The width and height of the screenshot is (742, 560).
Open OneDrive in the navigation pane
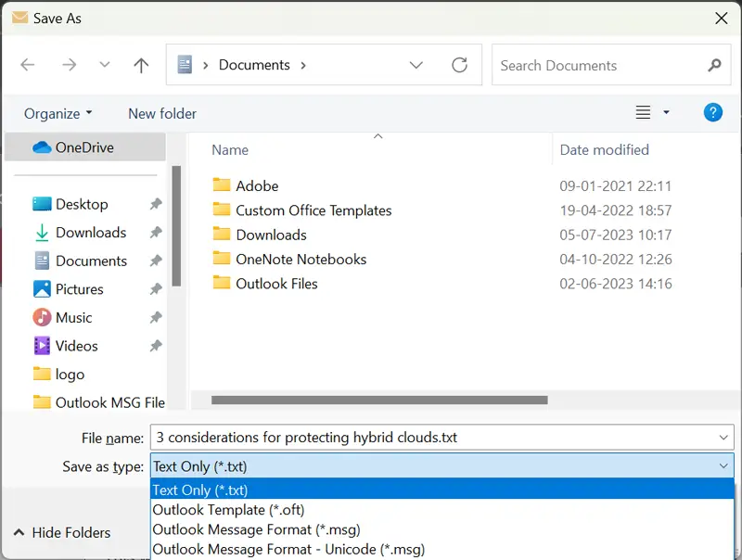click(83, 147)
